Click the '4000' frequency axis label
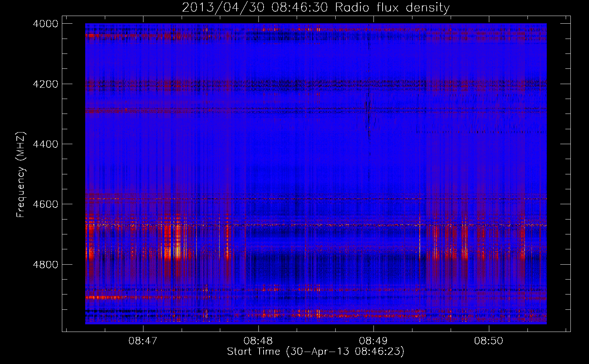Viewport: 589px width, 364px height. tap(46, 24)
